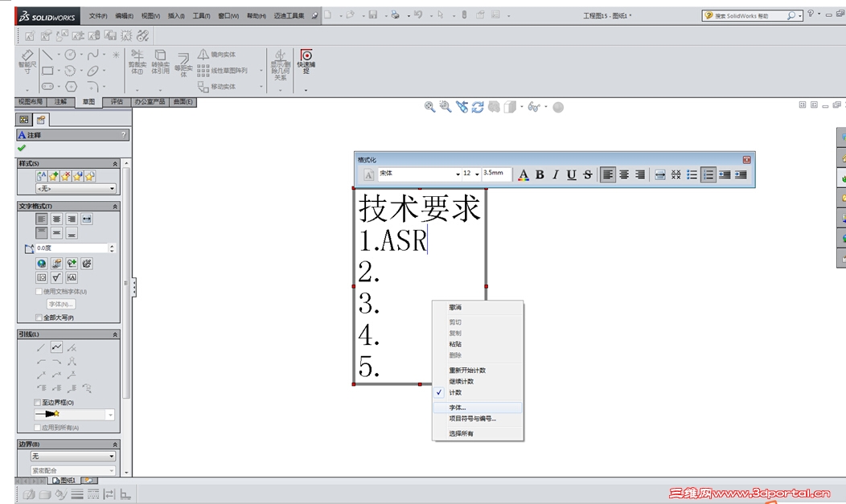Center-align text in the Formatting toolbar
Image resolution: width=846 pixels, height=504 pixels.
click(624, 174)
